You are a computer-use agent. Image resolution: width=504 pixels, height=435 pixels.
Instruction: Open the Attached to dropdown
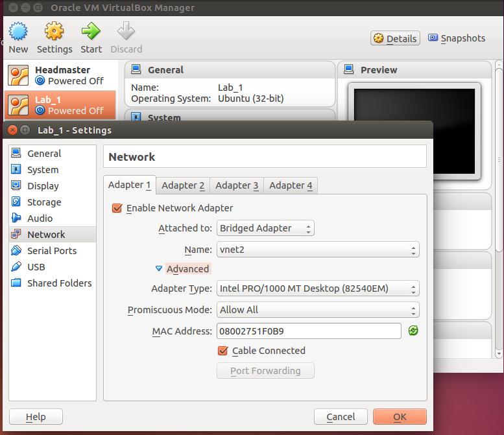click(265, 228)
